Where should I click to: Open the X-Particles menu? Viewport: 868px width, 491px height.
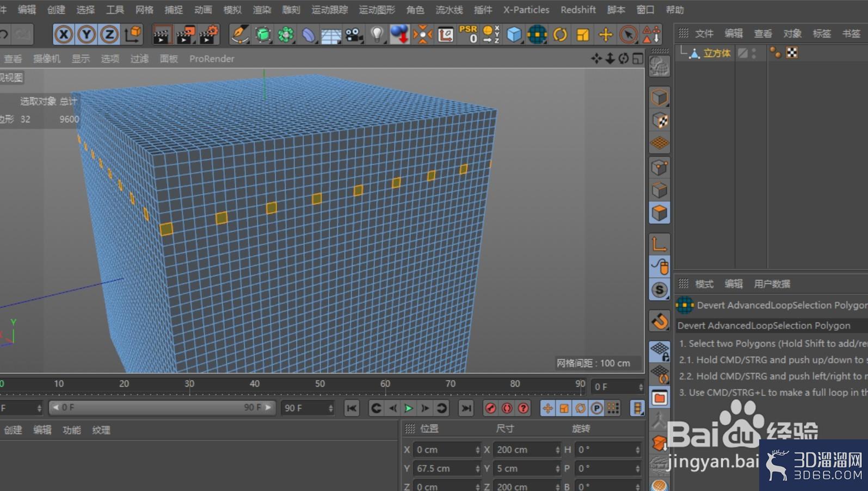tap(526, 10)
